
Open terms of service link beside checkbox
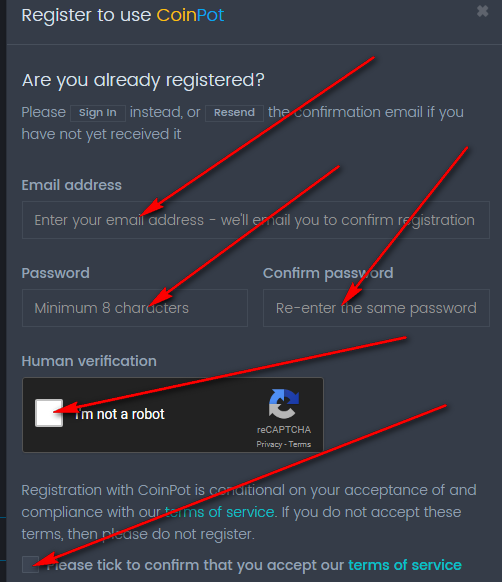click(405, 565)
